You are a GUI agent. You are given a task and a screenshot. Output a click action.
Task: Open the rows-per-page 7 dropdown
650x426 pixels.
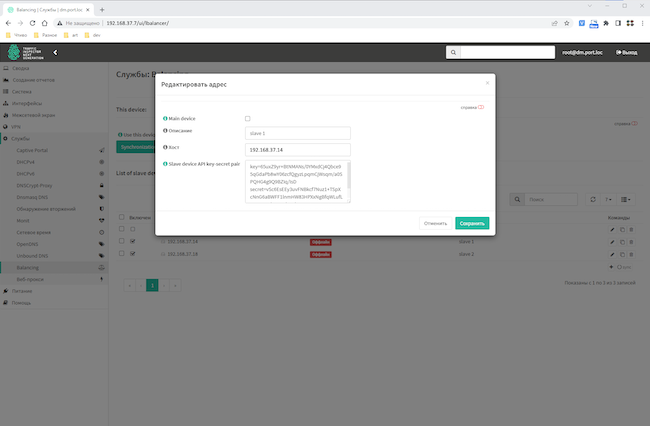tap(608, 199)
